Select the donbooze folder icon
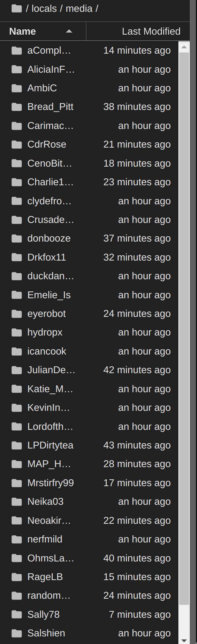 pyautogui.click(x=17, y=239)
